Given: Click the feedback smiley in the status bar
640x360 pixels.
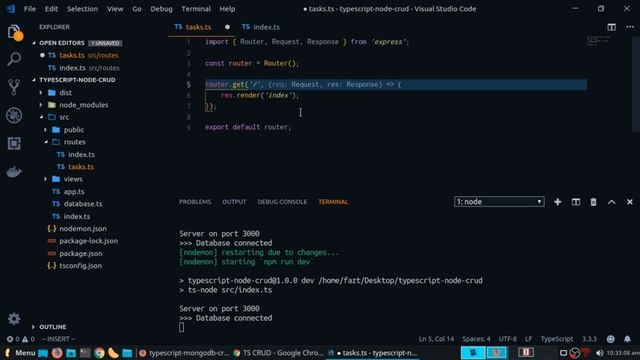Looking at the screenshot, I should pyautogui.click(x=611, y=339).
